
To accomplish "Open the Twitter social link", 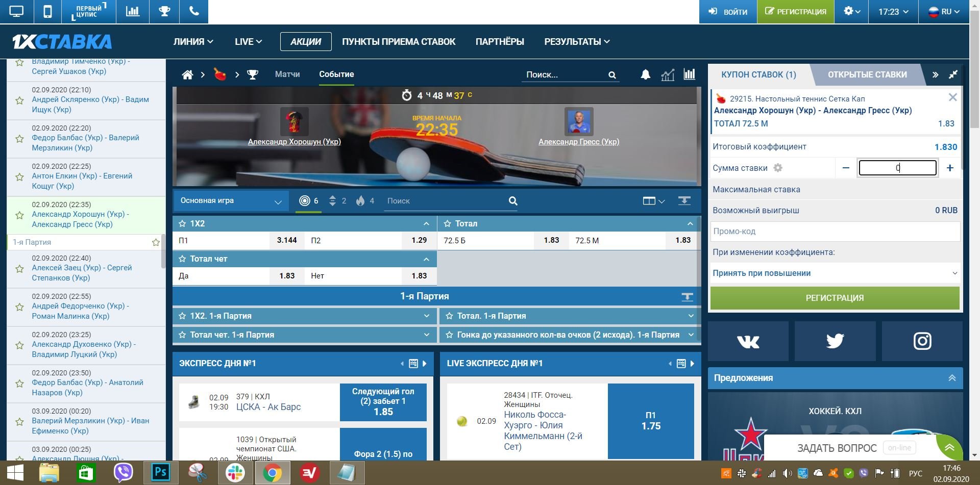I will pos(835,341).
